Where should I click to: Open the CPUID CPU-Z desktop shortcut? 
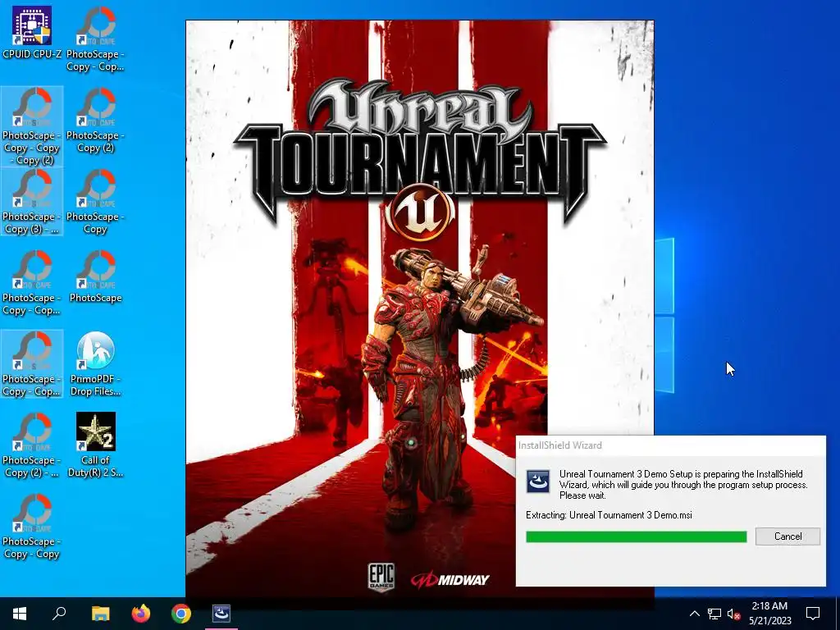tap(32, 33)
